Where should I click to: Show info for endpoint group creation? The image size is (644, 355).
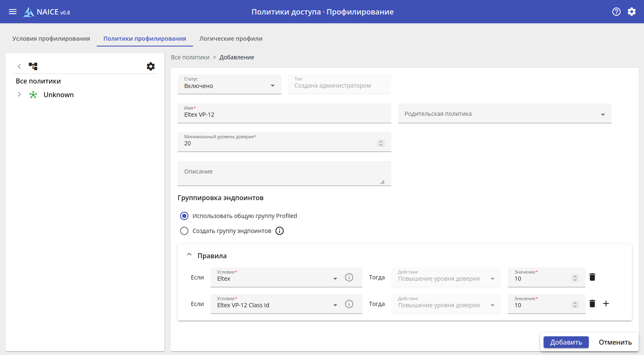click(x=280, y=231)
